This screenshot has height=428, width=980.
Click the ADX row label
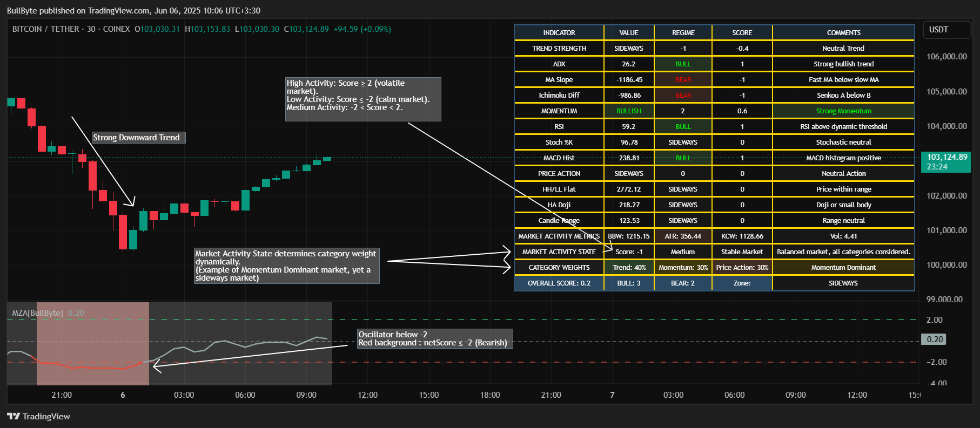pyautogui.click(x=559, y=64)
